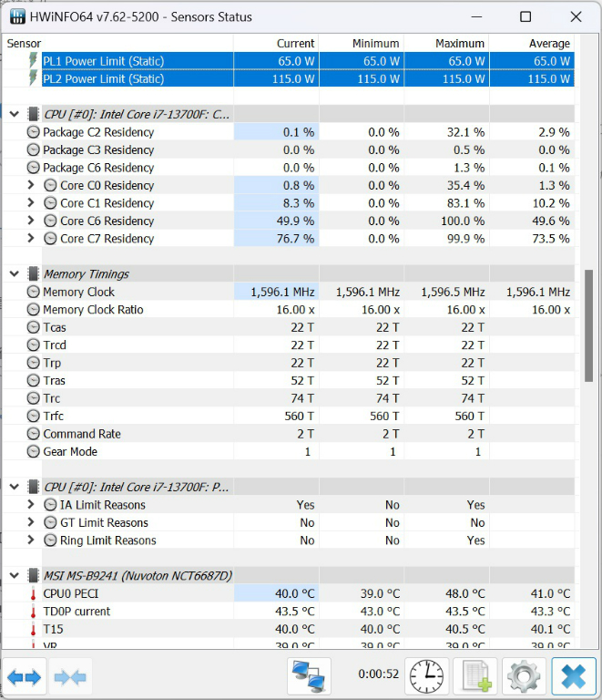The height and width of the screenshot is (700, 602).
Task: Expand Ring Limit Reasons row
Action: tap(32, 540)
